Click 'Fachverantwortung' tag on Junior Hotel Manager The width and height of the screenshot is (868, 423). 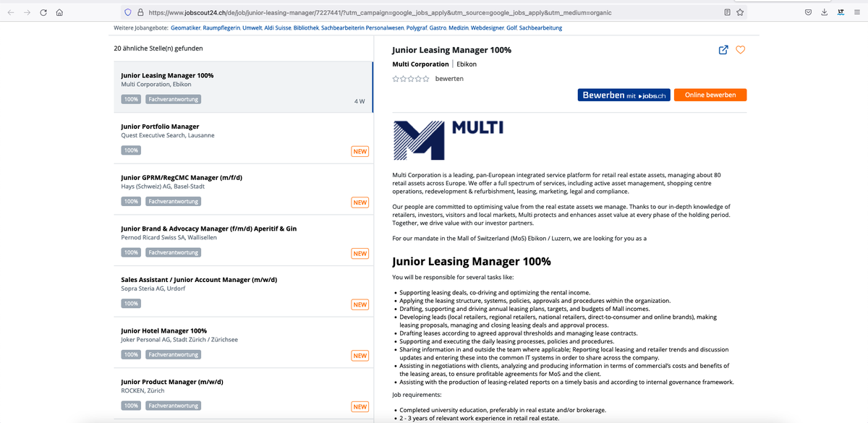coord(173,354)
